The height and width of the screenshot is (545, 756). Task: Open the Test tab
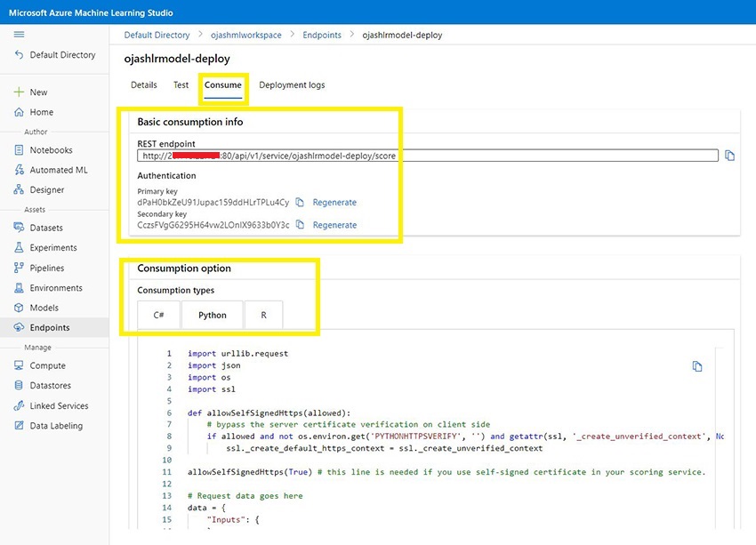pos(181,85)
